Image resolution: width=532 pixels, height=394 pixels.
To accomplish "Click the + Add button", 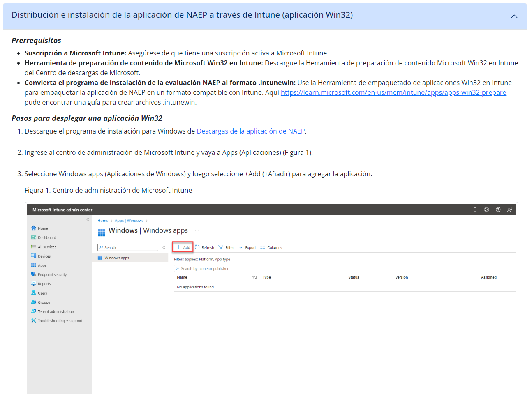I will pyautogui.click(x=183, y=247).
